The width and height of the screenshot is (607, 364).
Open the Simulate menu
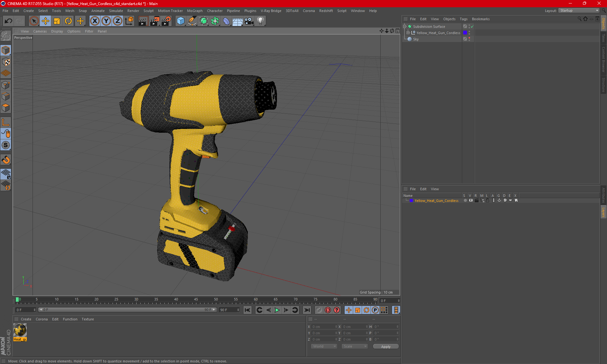[116, 11]
